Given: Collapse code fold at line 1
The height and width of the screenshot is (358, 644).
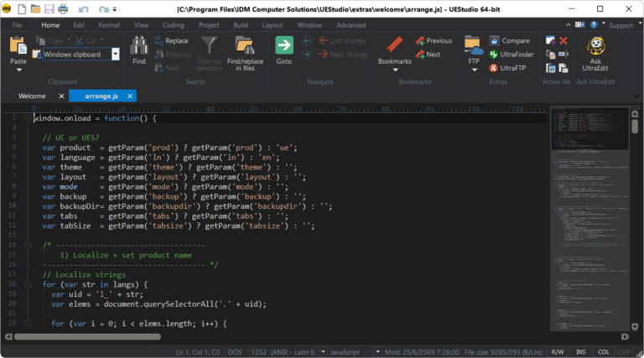Looking at the screenshot, I should 27,118.
